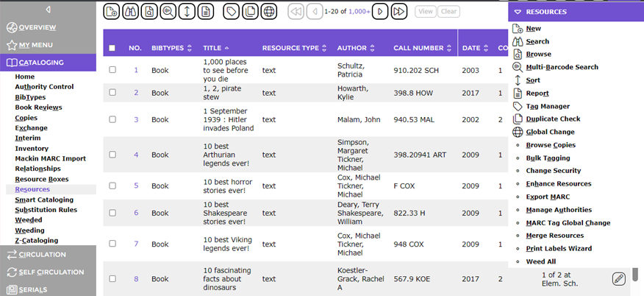Click the edit pencil icon beside Elem. Sch.
644x296 pixels.
[618, 279]
